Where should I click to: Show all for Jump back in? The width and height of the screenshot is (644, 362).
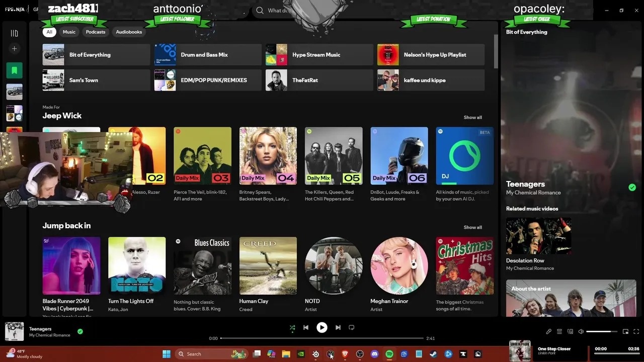tap(472, 227)
